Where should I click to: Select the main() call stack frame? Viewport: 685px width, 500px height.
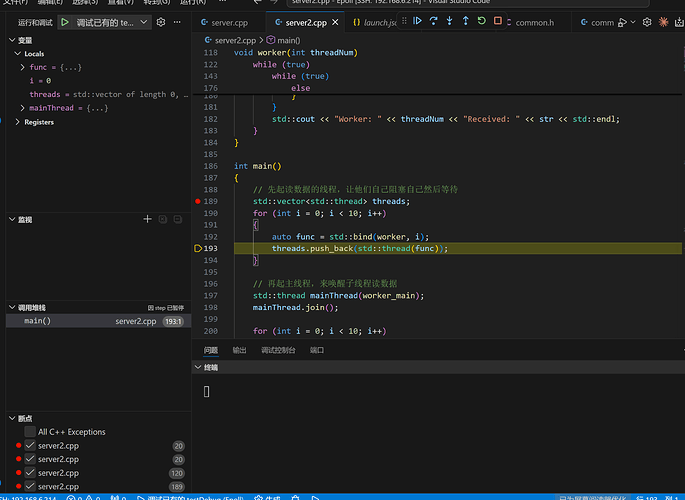click(99, 321)
